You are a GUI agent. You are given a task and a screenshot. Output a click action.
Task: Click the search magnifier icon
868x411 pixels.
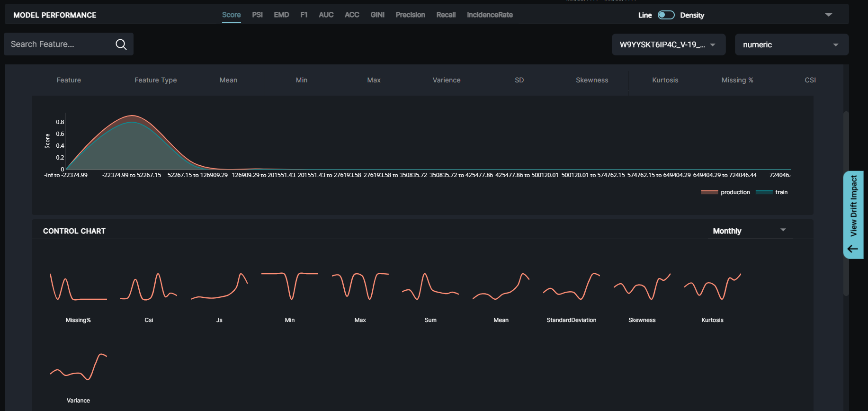point(121,45)
